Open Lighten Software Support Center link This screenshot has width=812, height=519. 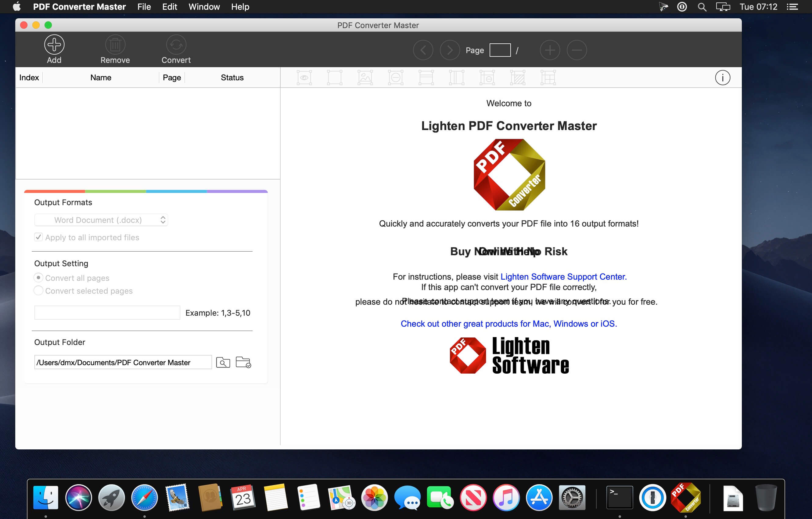[x=563, y=277]
